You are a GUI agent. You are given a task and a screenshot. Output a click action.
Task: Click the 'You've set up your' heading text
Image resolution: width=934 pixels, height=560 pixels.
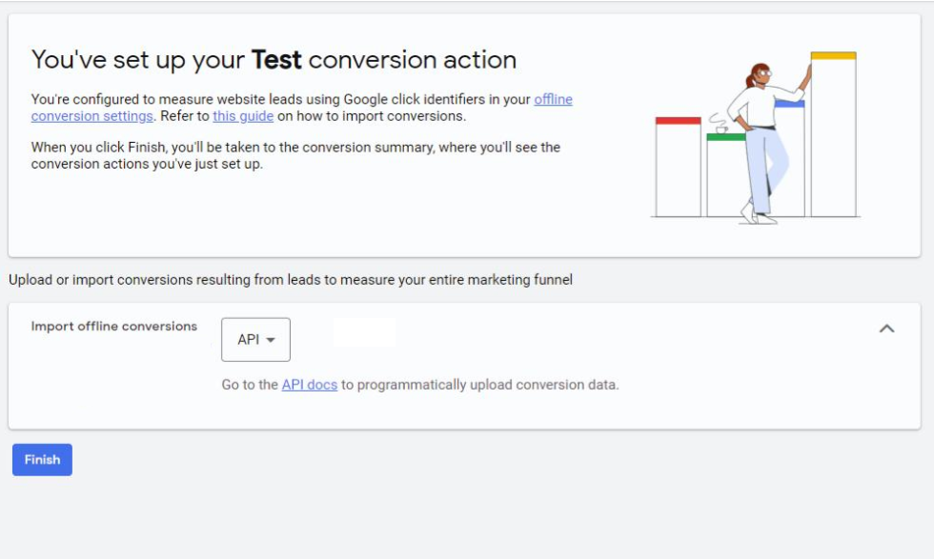pos(138,60)
